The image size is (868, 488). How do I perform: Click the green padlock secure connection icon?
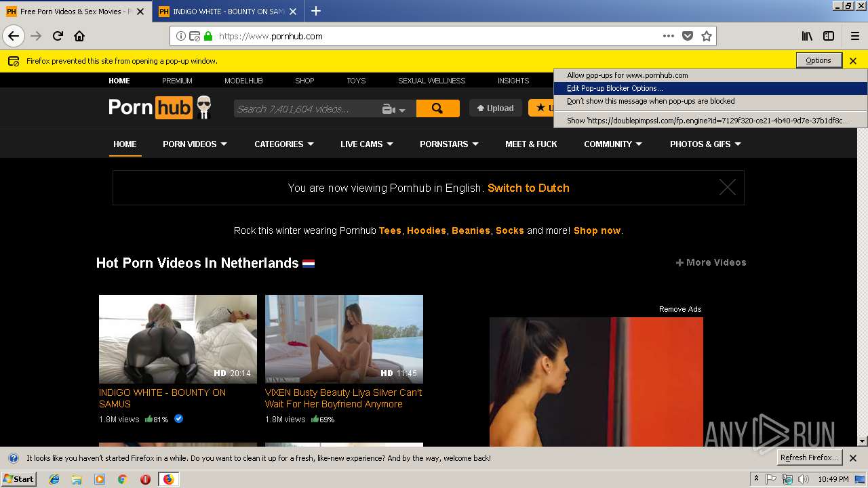pos(208,36)
